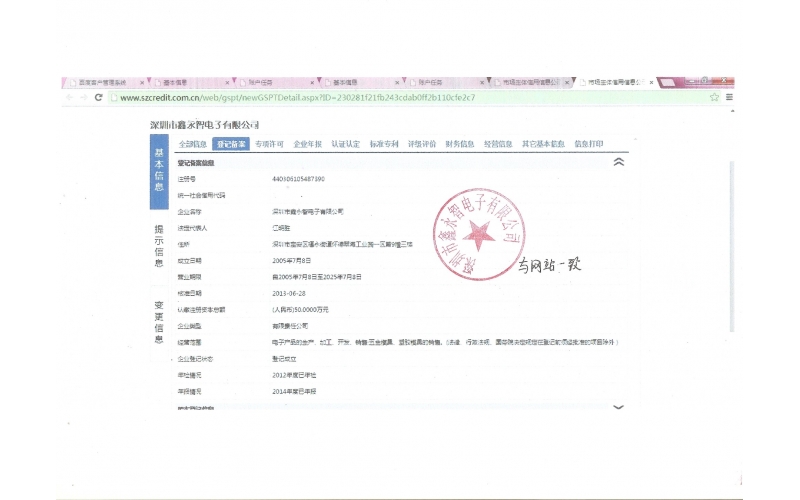800x500 pixels.
Task: Click the 登记备案信息 section header
Action: coord(196,163)
